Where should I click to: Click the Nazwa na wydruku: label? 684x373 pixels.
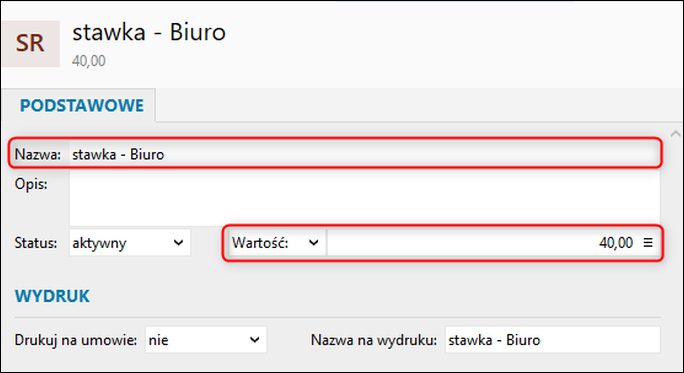tap(374, 340)
